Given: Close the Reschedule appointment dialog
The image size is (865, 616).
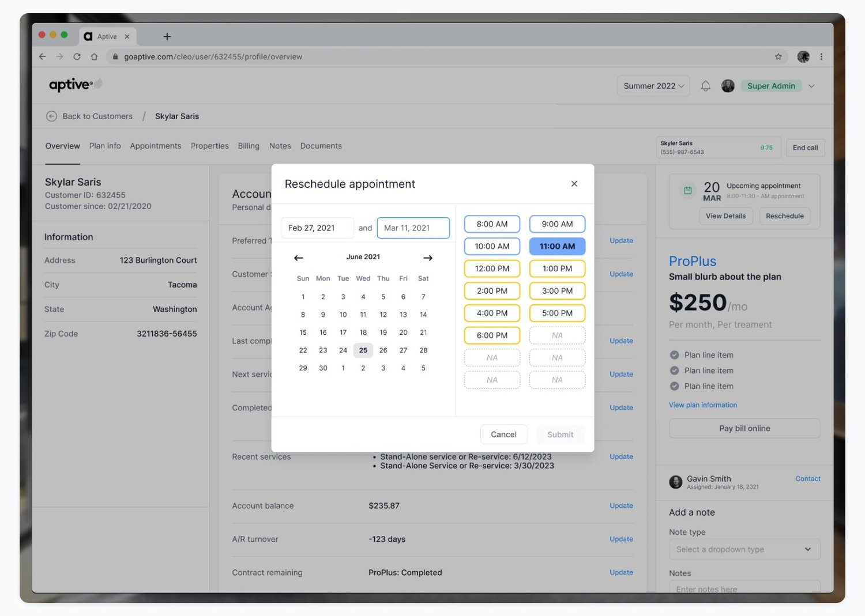Looking at the screenshot, I should click(x=574, y=184).
